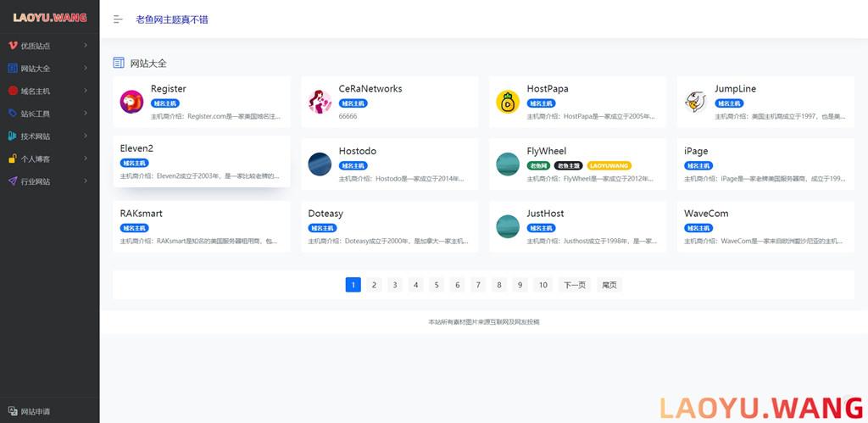The height and width of the screenshot is (423, 868).
Task: Go to page 2
Action: pyautogui.click(x=374, y=285)
